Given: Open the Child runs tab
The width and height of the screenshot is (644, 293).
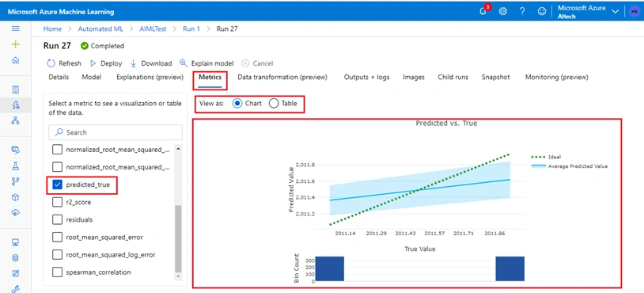Looking at the screenshot, I should pos(453,77).
